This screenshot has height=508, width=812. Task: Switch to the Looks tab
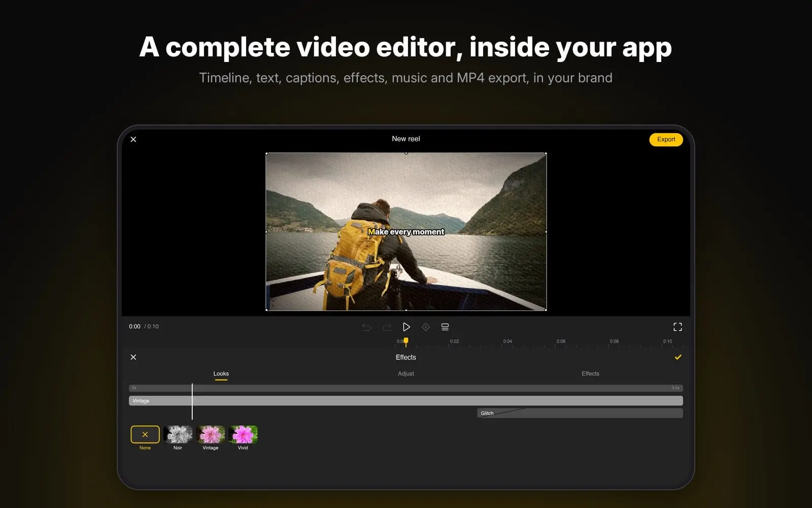tap(221, 374)
